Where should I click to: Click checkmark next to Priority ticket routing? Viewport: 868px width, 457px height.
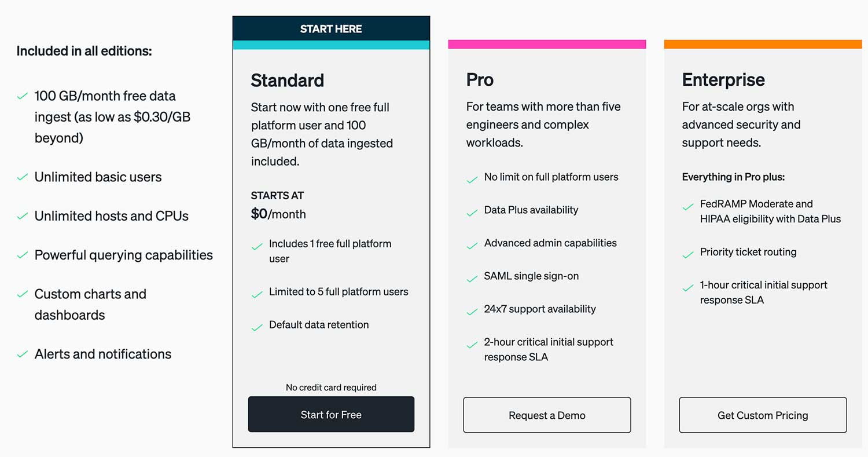(x=688, y=254)
